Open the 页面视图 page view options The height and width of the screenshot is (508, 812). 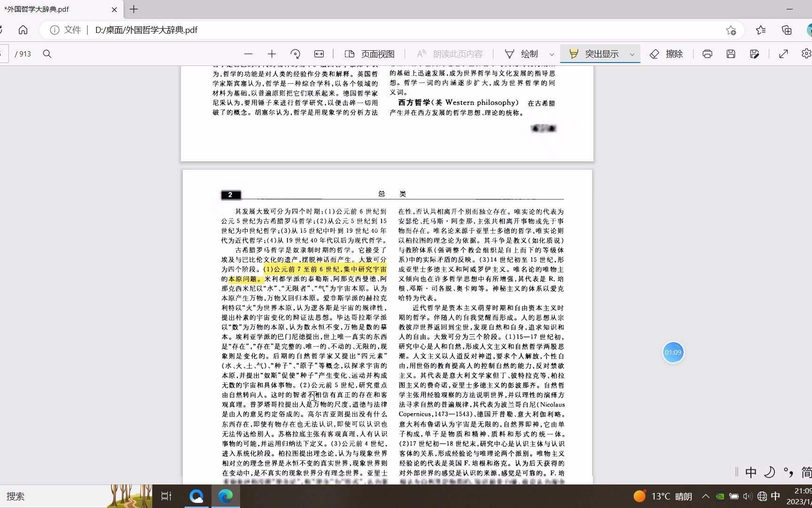pos(369,54)
